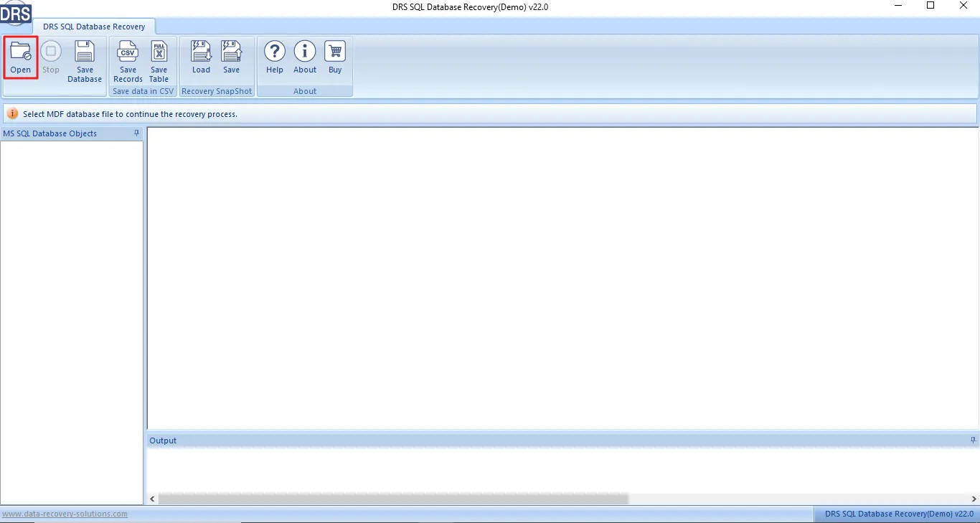Click the Save Table icon
Image resolution: width=980 pixels, height=523 pixels.
(x=159, y=60)
